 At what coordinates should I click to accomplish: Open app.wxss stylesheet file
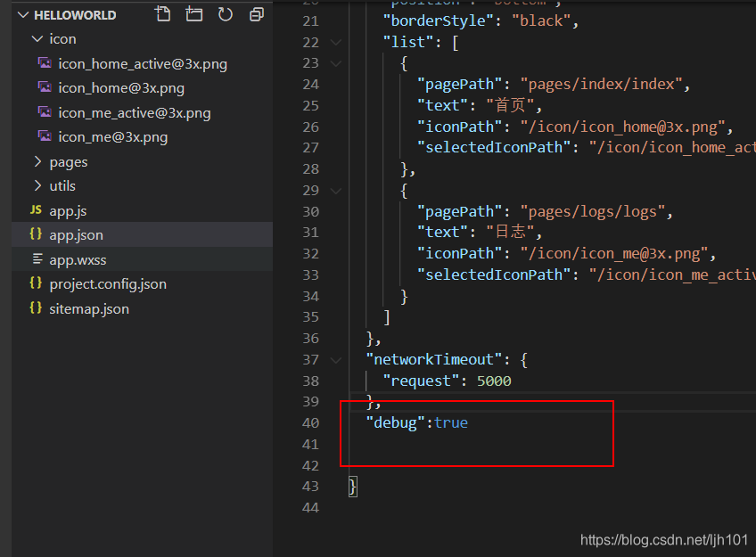coord(78,260)
